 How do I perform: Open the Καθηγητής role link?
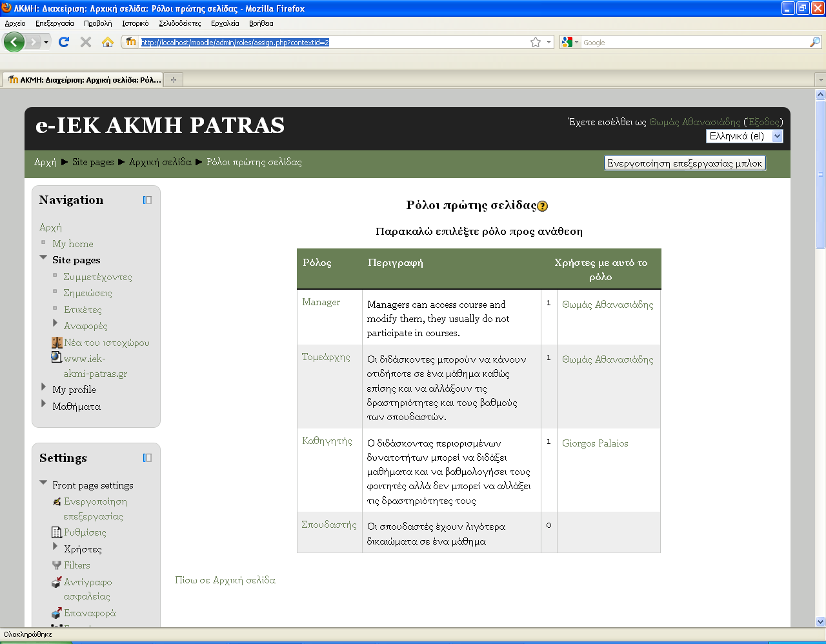[327, 441]
